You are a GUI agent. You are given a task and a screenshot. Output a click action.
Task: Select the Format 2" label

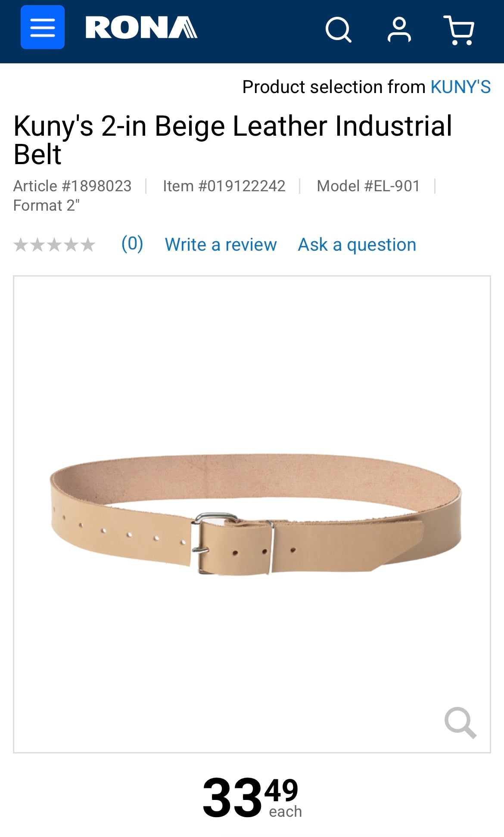coord(47,205)
